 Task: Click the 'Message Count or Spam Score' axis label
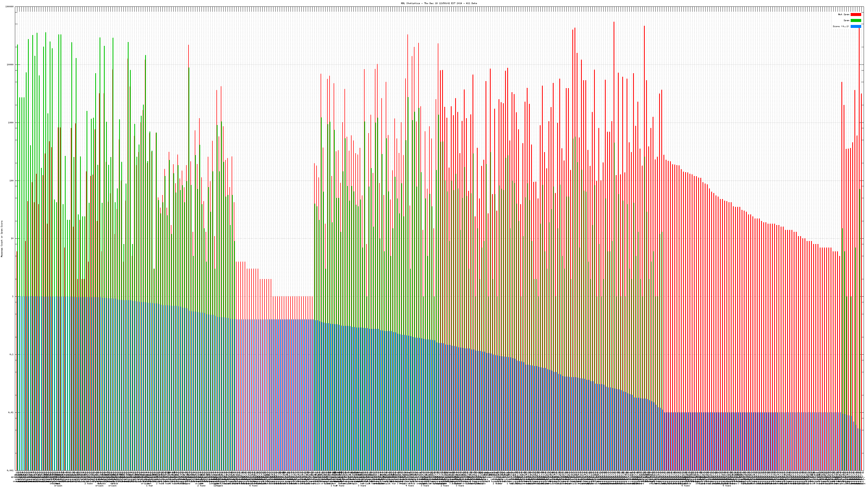click(x=2, y=239)
